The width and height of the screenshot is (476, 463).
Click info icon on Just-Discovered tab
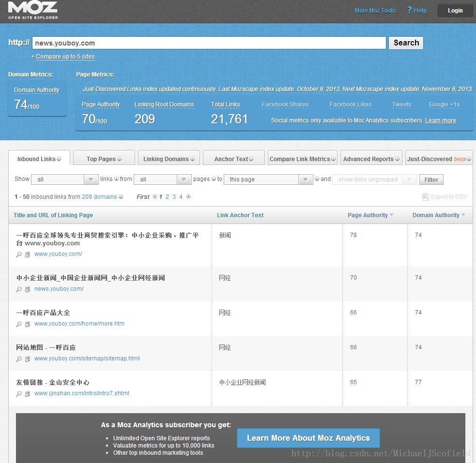click(x=469, y=159)
